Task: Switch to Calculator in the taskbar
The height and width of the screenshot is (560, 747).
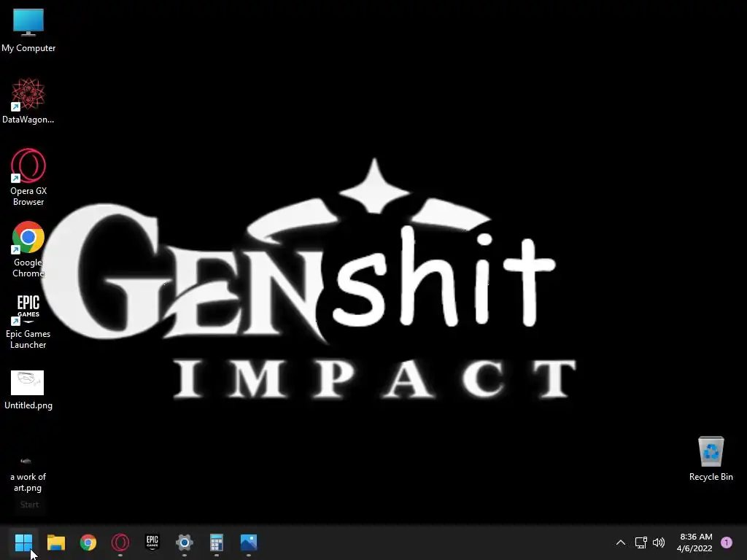Action: pos(216,542)
